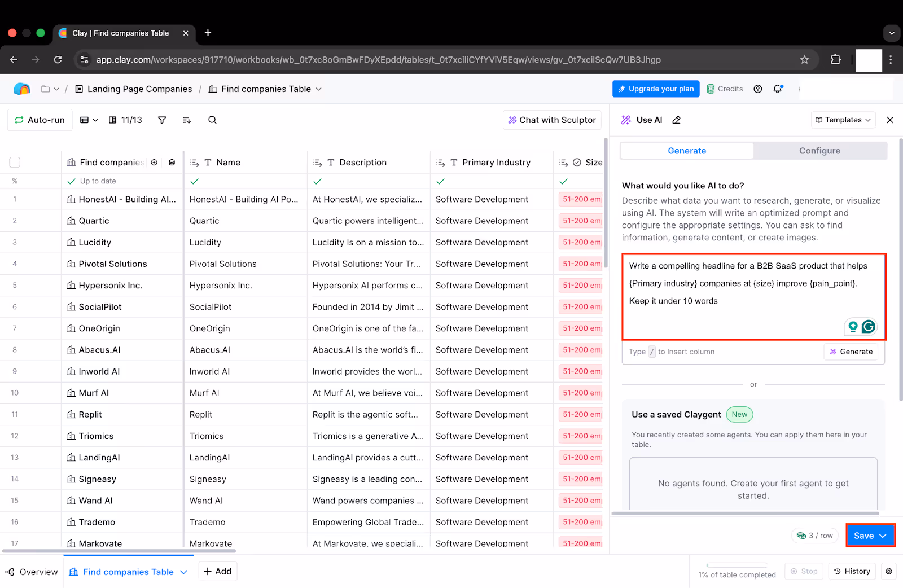This screenshot has height=588, width=903.
Task: Expand the Find companies Table title dropdown
Action: pos(319,89)
